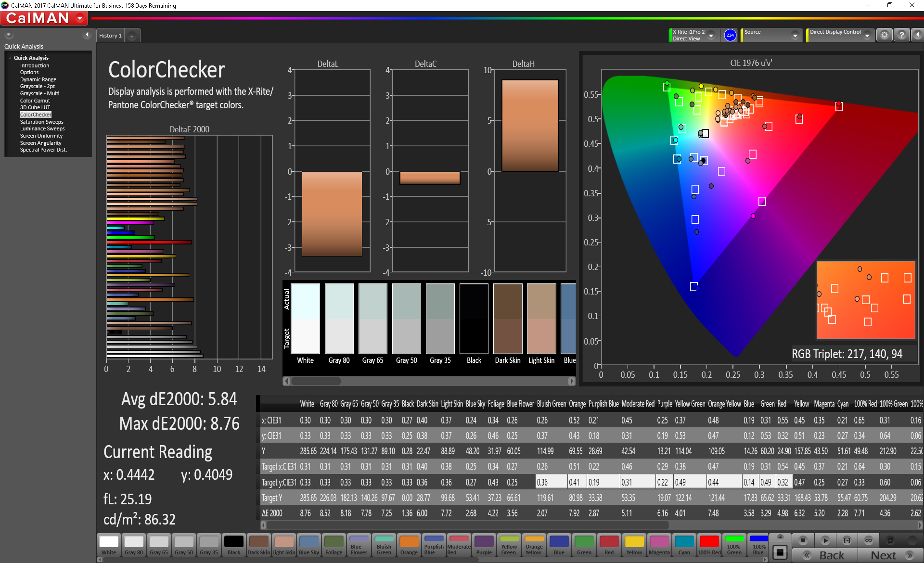Click the read series bracket icon
This screenshot has height=563, width=924.
847,540
